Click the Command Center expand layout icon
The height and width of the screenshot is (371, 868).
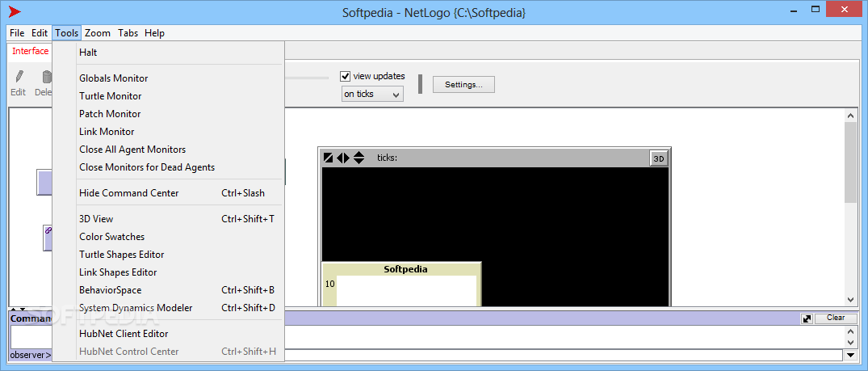pos(807,319)
